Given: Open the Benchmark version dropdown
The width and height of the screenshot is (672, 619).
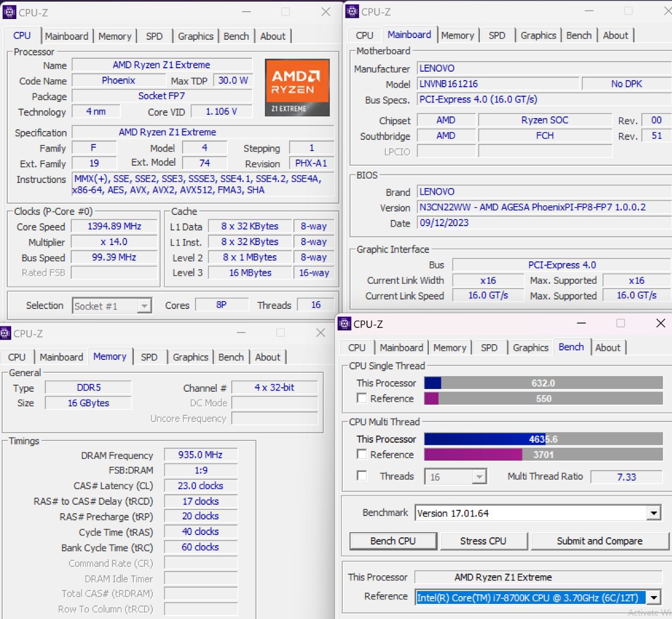Looking at the screenshot, I should (x=654, y=513).
